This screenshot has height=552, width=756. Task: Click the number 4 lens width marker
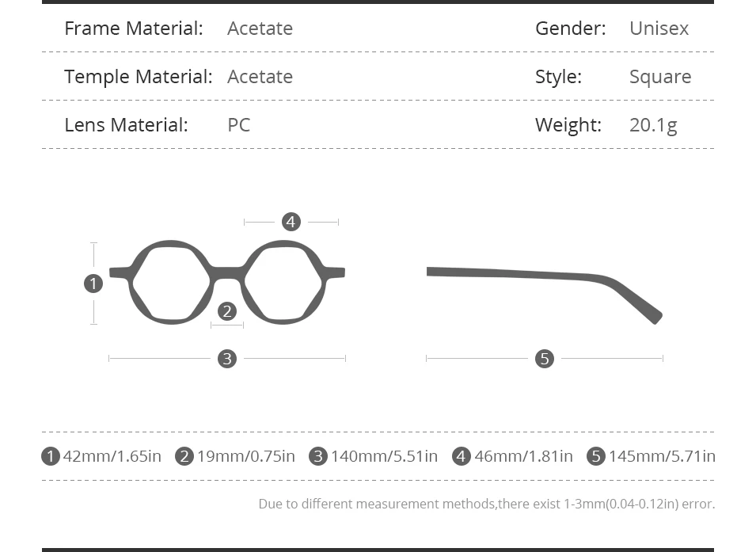(291, 222)
